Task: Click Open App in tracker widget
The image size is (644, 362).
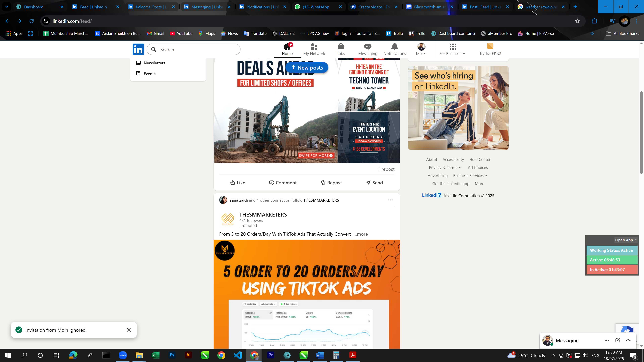Action: point(626,240)
